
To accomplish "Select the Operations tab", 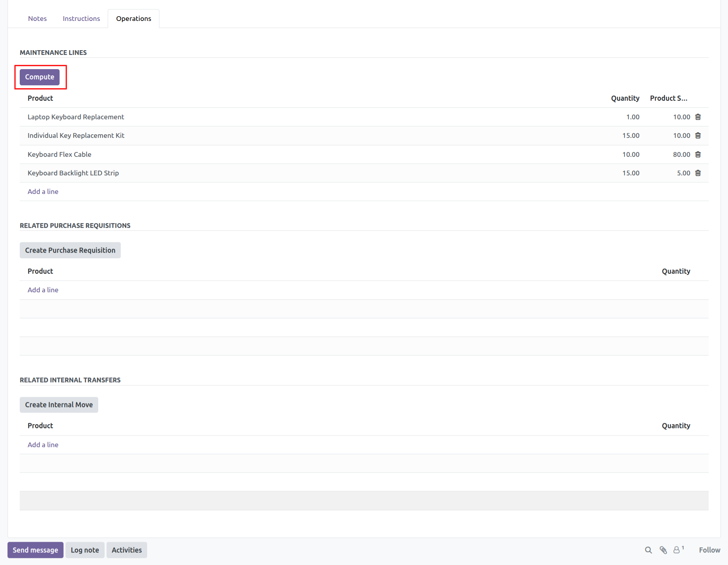I will point(134,19).
